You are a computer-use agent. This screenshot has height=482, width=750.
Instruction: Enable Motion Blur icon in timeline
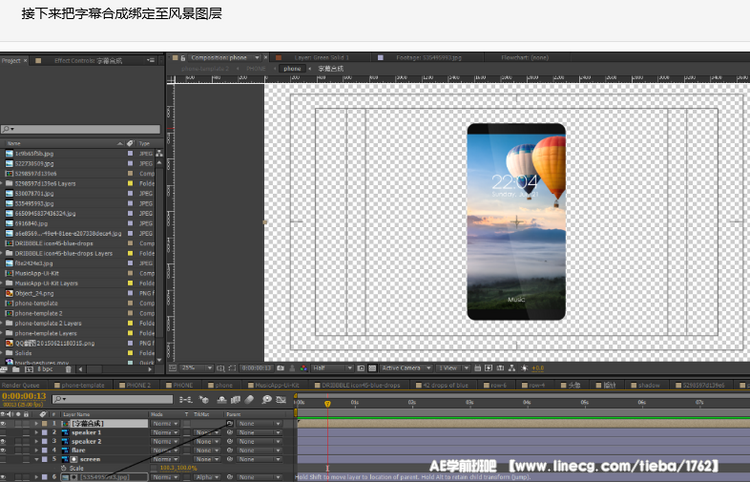coord(249,400)
